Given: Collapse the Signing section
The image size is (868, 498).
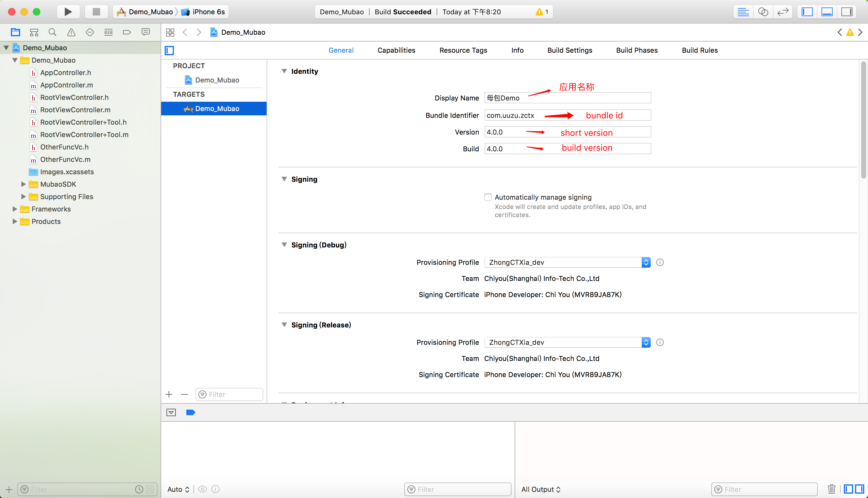Looking at the screenshot, I should pos(284,179).
